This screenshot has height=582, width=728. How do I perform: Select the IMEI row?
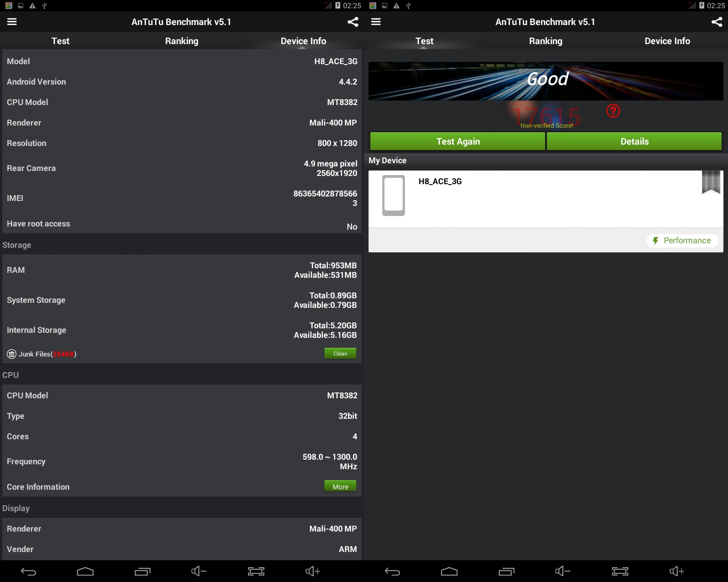(x=182, y=198)
